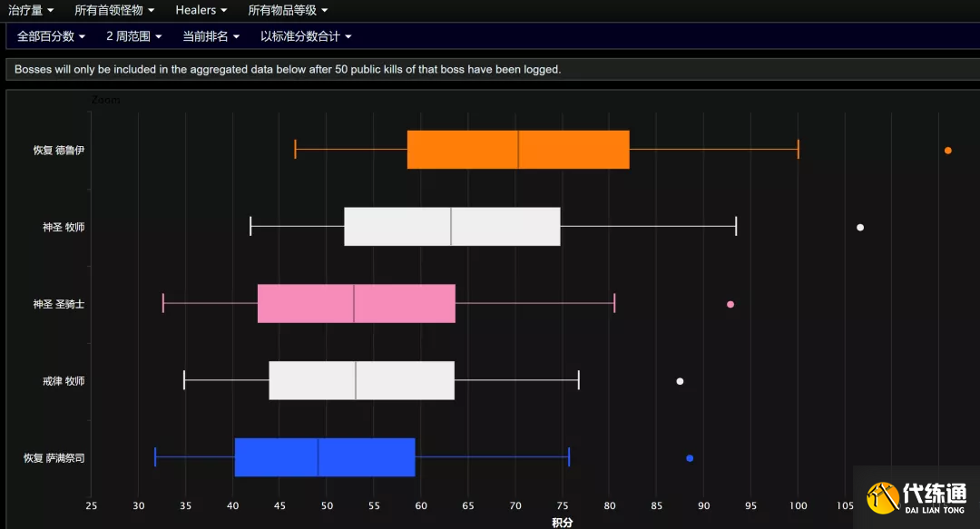
Task: Click the white 戒律 牧师 box plot bar
Action: [x=362, y=380]
